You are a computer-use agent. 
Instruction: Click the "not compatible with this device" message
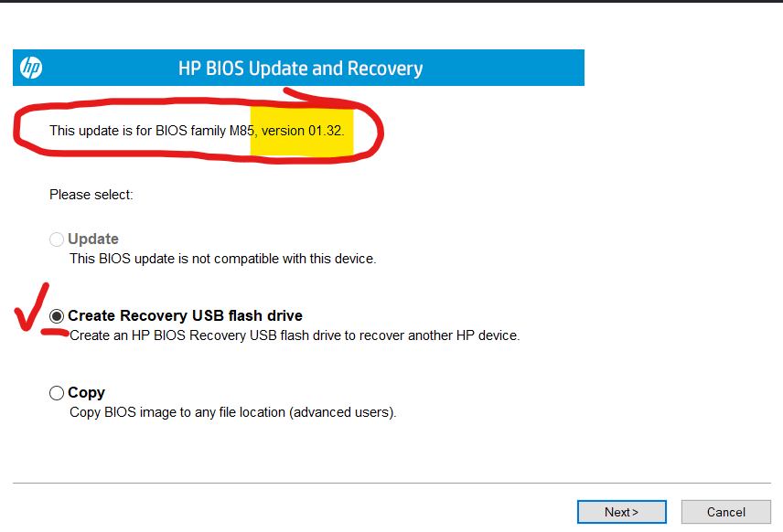(x=222, y=259)
